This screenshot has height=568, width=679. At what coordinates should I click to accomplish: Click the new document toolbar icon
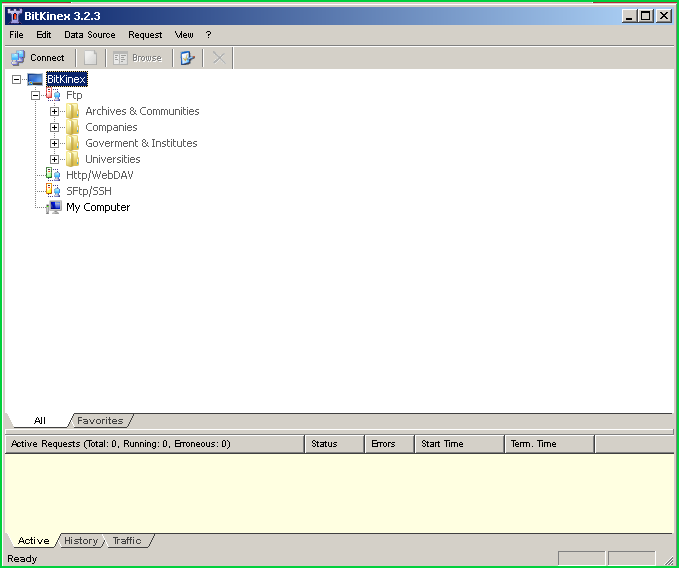click(x=91, y=58)
